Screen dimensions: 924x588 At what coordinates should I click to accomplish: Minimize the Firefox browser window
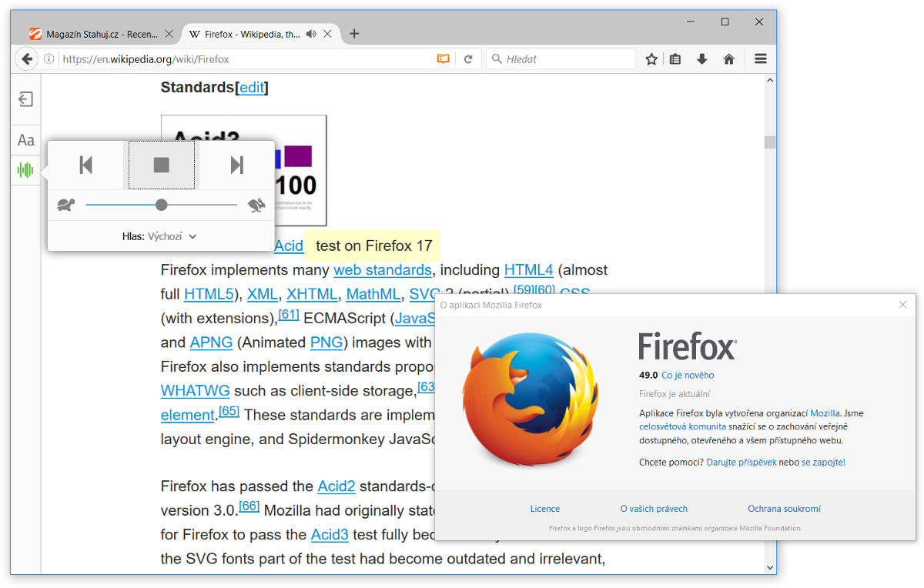click(x=691, y=22)
